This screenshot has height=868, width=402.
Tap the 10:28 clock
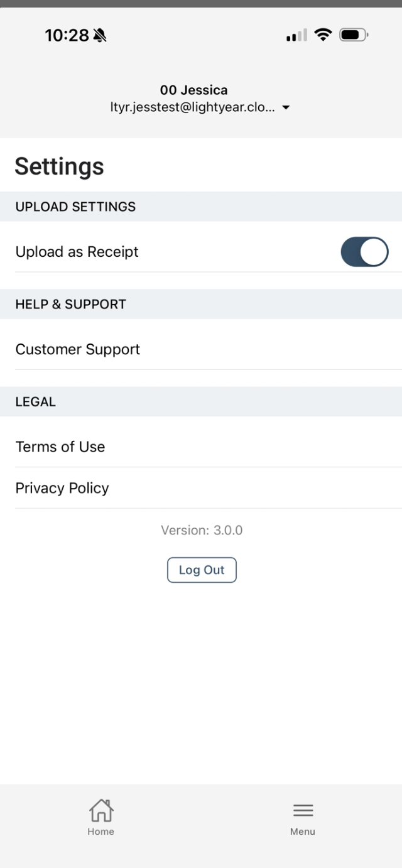67,36
